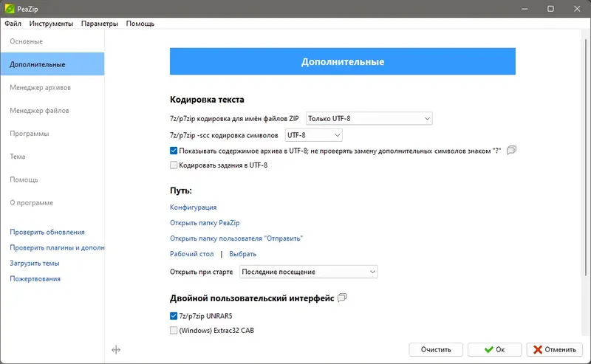Switch to the Менеджер архивов section

(40, 88)
